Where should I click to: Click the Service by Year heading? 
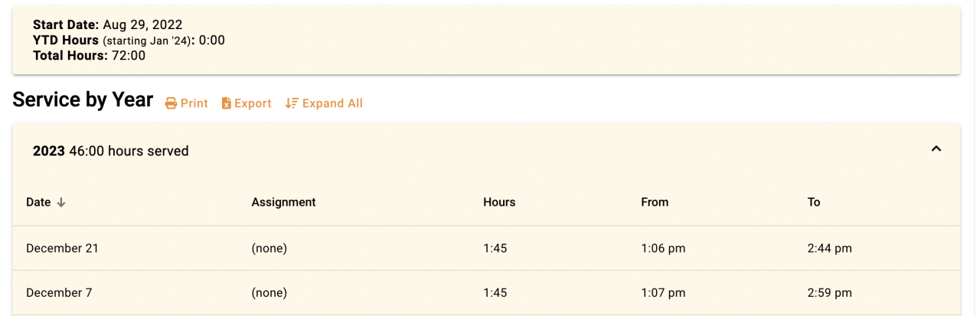point(83,100)
